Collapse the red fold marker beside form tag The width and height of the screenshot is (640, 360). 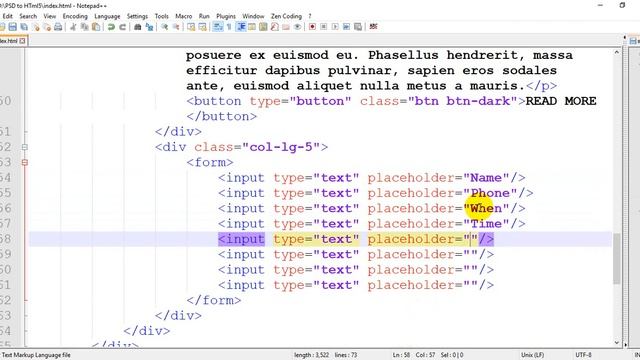pyautogui.click(x=24, y=162)
